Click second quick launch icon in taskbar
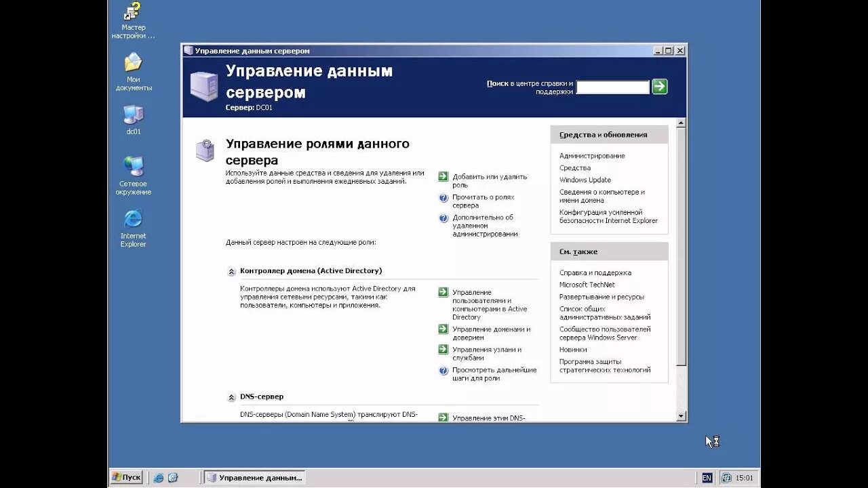The width and height of the screenshot is (868, 488). point(173,477)
